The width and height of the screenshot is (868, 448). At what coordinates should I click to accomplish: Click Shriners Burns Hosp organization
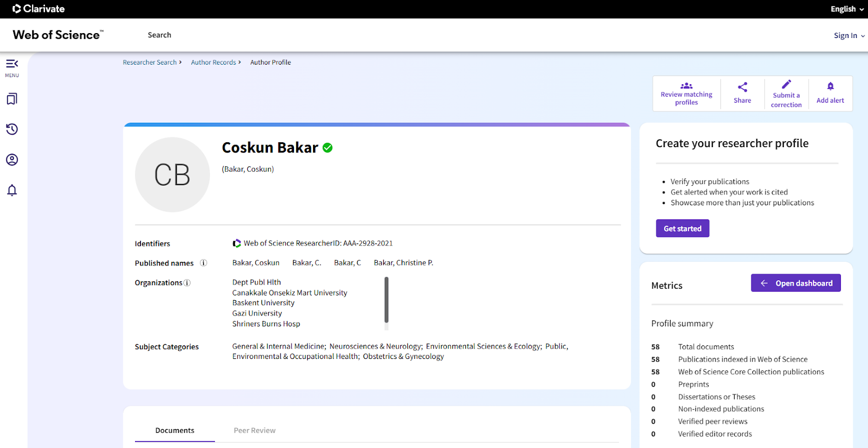point(266,324)
